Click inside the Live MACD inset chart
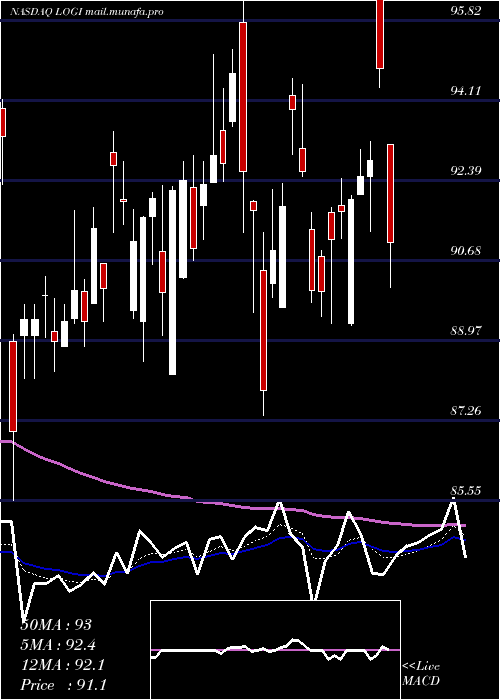Image resolution: width=500 pixels, height=700 pixels. [275, 650]
